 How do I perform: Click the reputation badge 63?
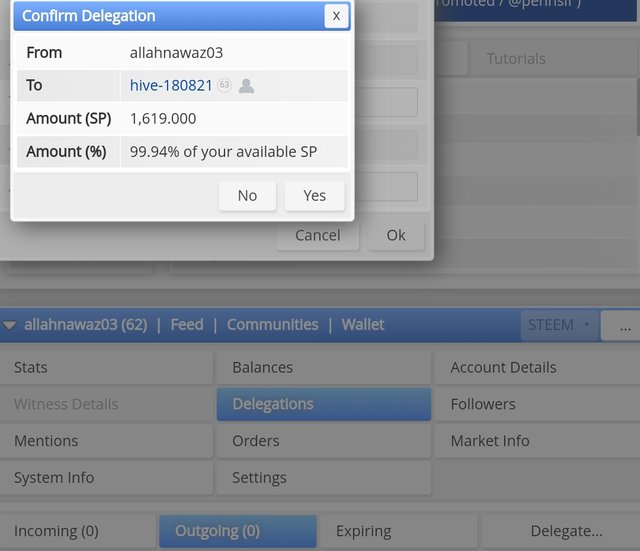pos(224,85)
